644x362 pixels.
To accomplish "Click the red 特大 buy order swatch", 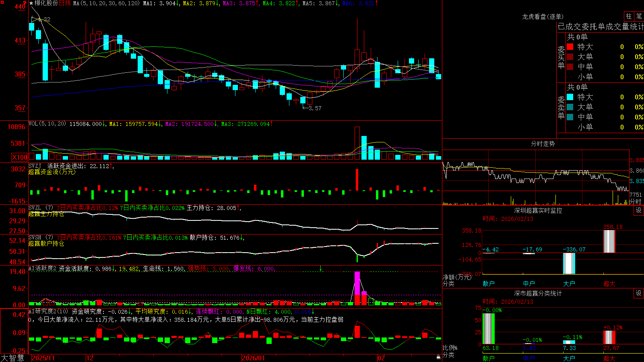I will pos(570,47).
